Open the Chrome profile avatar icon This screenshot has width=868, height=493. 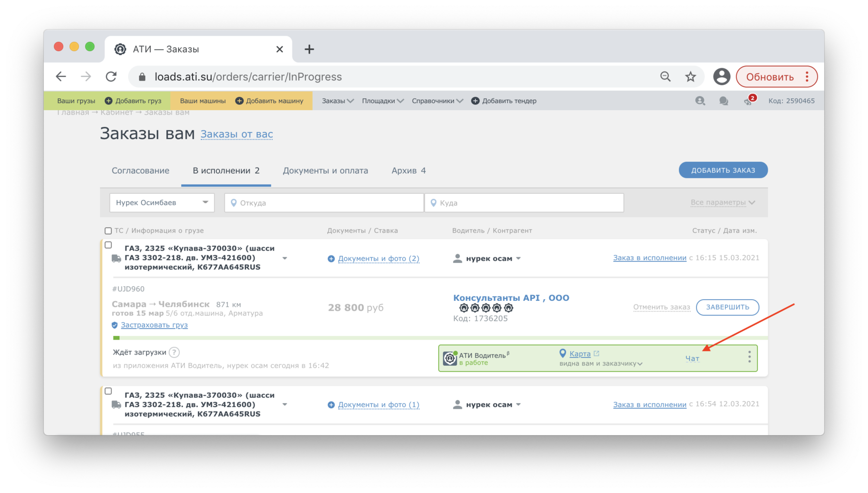click(x=722, y=76)
